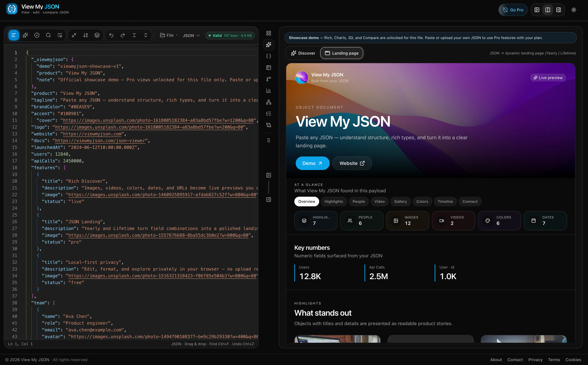The width and height of the screenshot is (588, 365).
Task: Switch to right-panel-only layout in header
Action: (559, 10)
